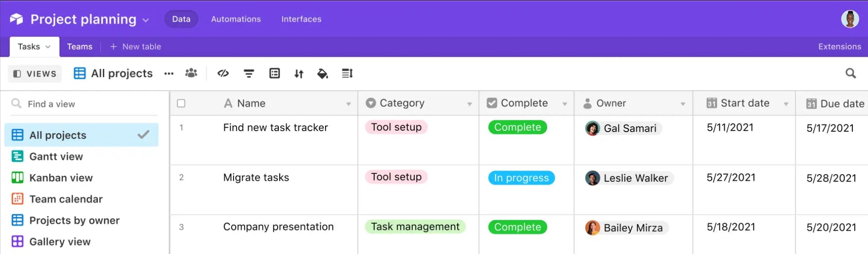Viewport: 868px width, 254px height.
Task: Open the filter records icon
Action: pyautogui.click(x=249, y=74)
